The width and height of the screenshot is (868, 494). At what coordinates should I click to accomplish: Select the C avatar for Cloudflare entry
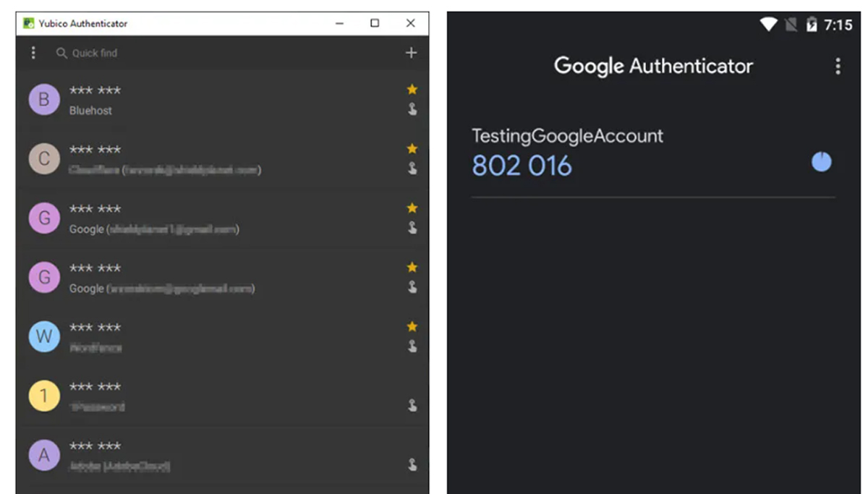44,159
